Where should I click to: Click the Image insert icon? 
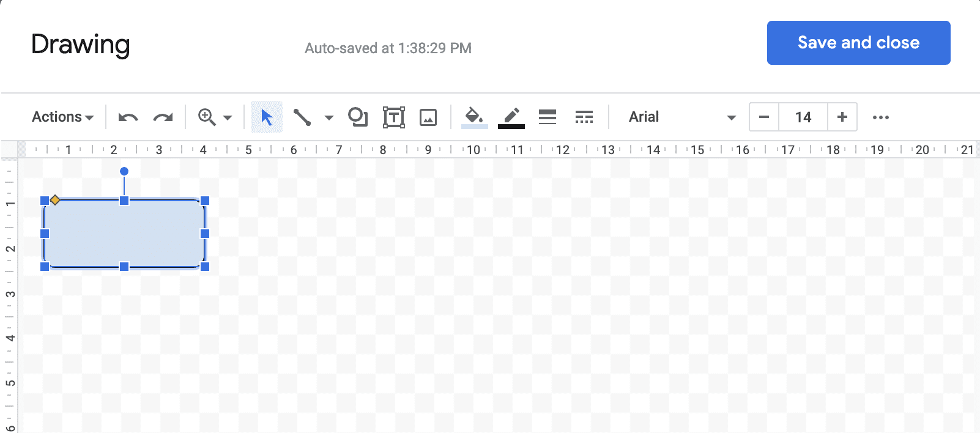(x=428, y=117)
